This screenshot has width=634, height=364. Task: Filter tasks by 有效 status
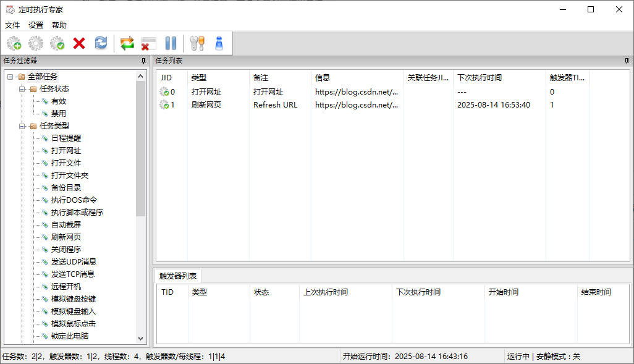pos(59,101)
